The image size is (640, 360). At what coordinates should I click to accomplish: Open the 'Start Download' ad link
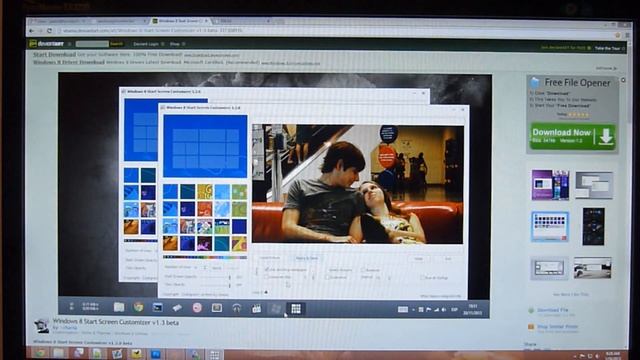click(54, 55)
